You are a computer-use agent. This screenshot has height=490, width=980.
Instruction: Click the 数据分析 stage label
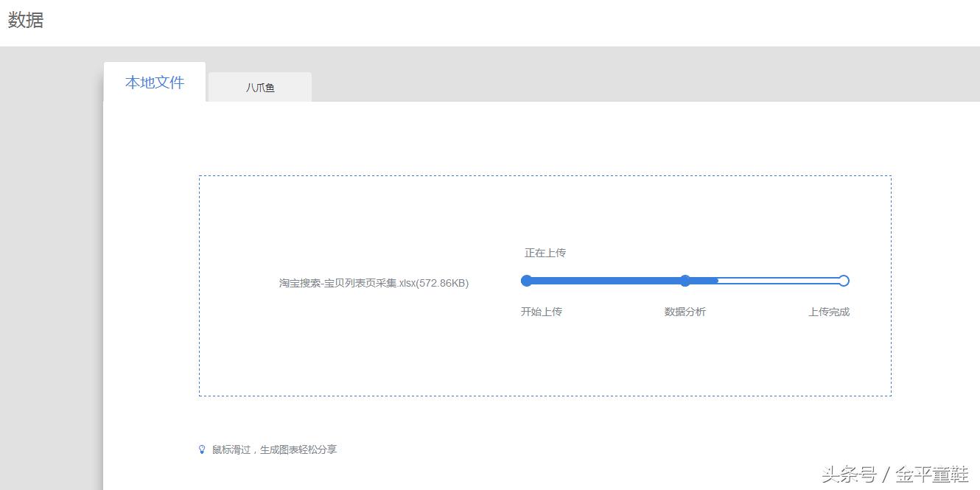tap(685, 312)
